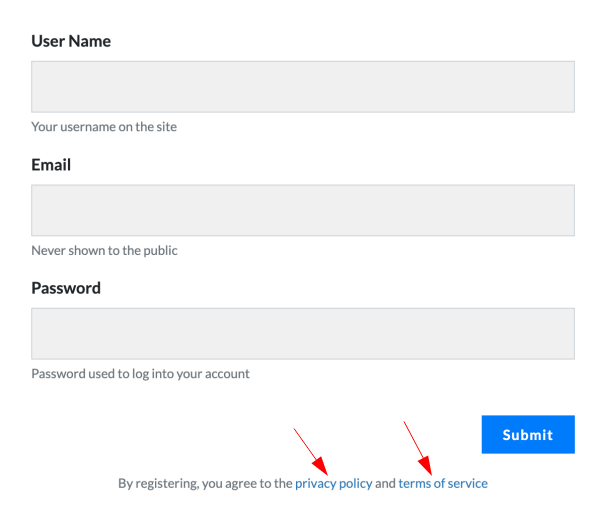
Task: Click the red arrow pointing at terms of service
Action: tap(418, 448)
